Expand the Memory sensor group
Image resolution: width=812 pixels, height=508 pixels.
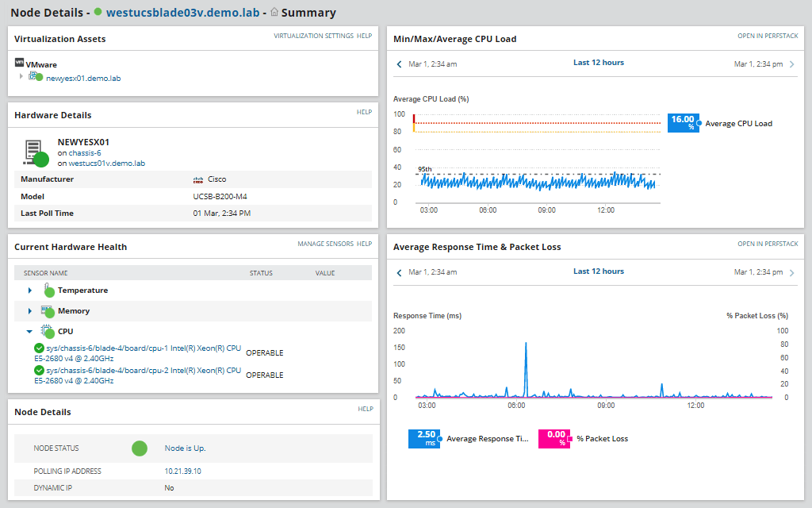[x=29, y=310]
